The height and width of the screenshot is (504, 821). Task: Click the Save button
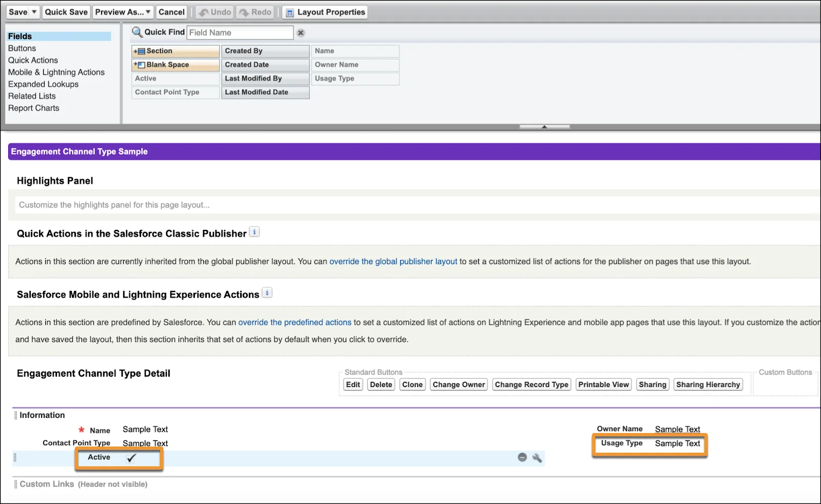18,12
